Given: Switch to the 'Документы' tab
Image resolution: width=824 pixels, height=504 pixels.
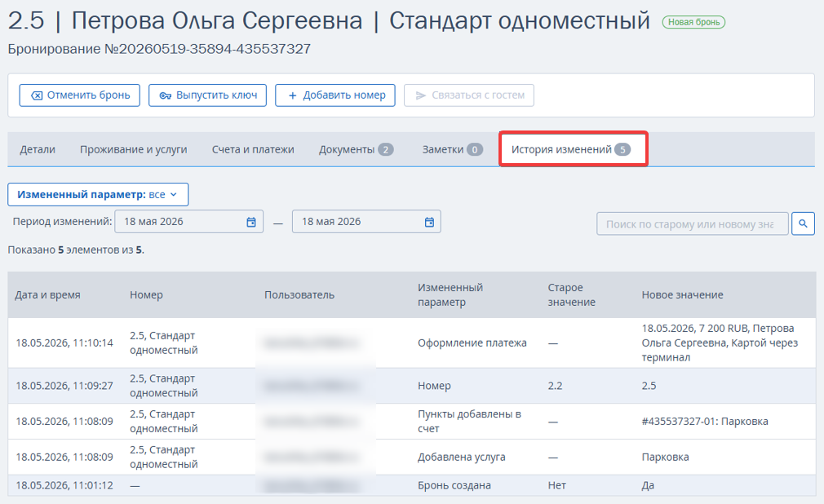Looking at the screenshot, I should pyautogui.click(x=356, y=149).
